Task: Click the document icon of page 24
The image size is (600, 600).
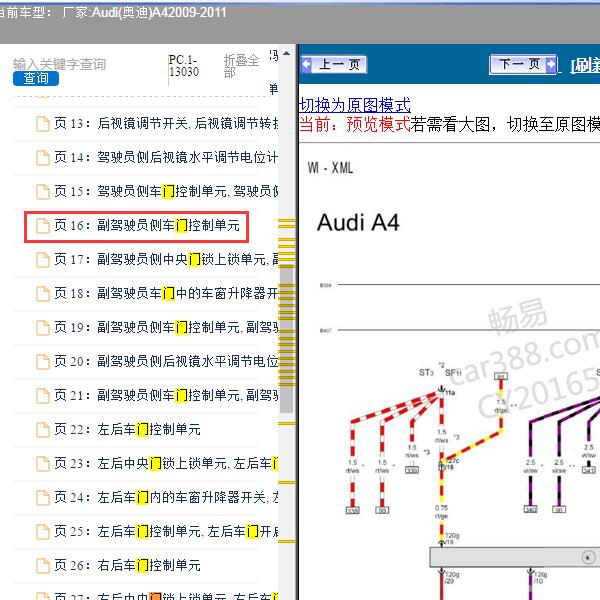Action: (x=43, y=497)
